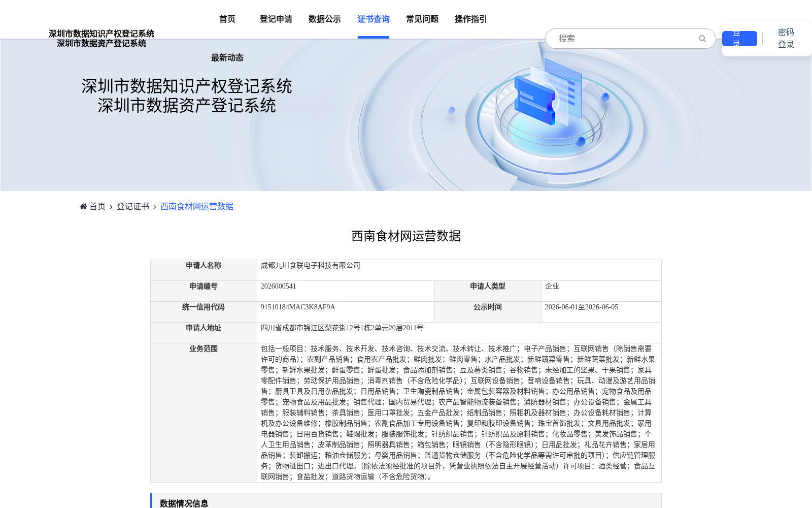This screenshot has height=508, width=812.
Task: Click the search magnifier icon
Action: coord(702,39)
